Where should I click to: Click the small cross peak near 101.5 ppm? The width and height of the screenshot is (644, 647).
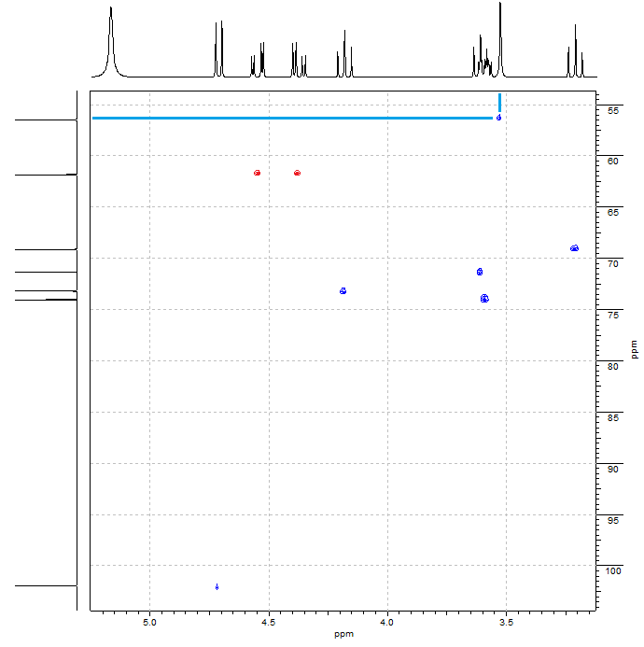tap(217, 587)
